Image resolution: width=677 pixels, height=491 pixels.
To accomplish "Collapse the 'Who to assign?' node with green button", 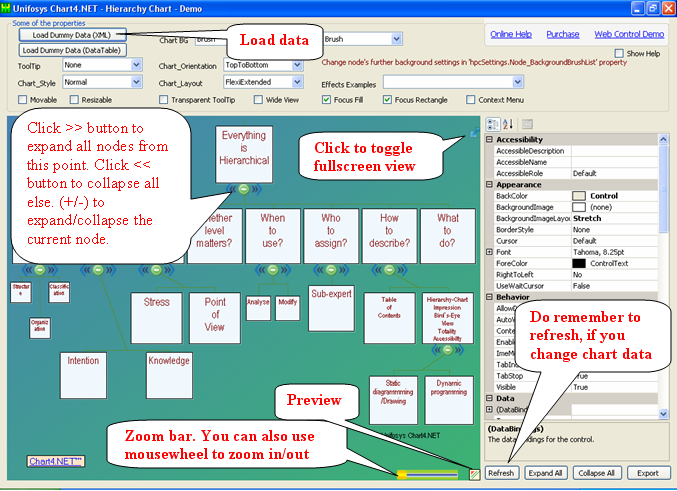I will coord(333,269).
